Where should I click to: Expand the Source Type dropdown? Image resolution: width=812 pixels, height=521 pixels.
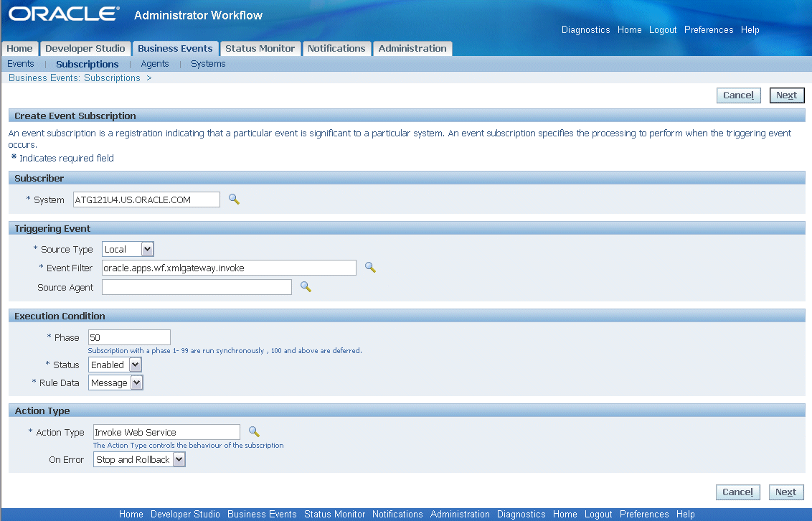coord(148,249)
